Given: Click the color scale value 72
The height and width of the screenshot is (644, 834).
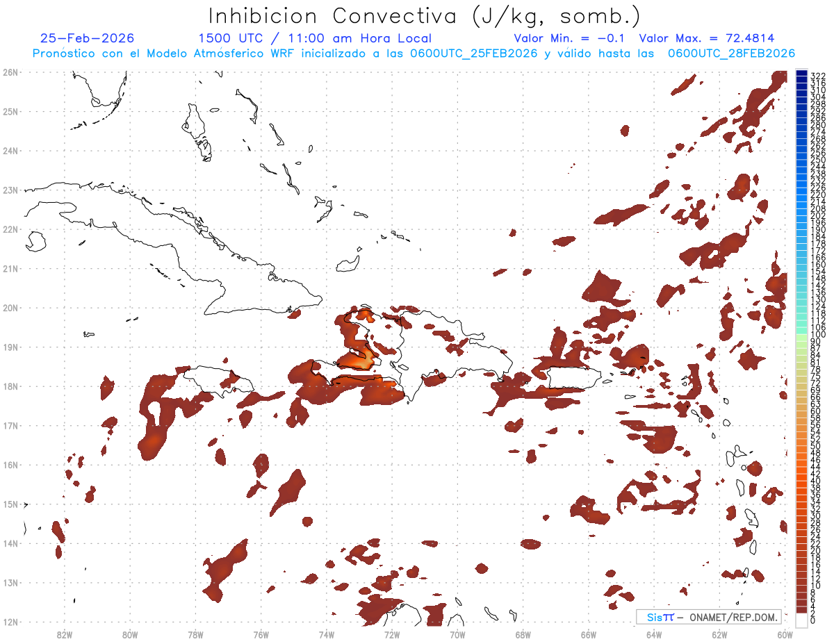Looking at the screenshot, I should (816, 383).
